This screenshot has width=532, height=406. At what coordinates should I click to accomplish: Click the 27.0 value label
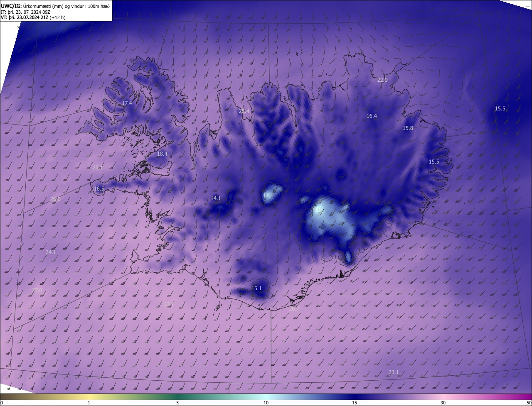(37, 290)
